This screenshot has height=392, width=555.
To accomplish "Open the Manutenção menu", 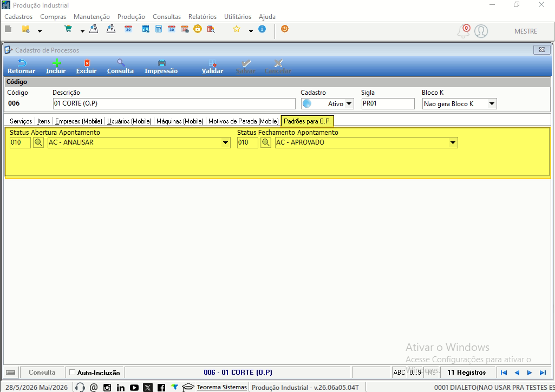I will (x=92, y=17).
